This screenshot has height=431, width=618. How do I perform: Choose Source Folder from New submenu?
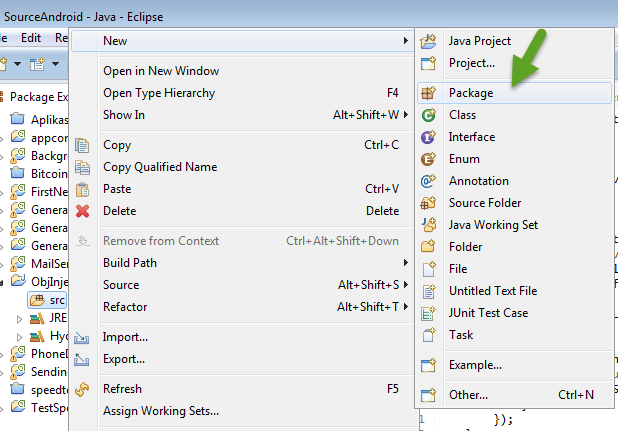coord(514,203)
